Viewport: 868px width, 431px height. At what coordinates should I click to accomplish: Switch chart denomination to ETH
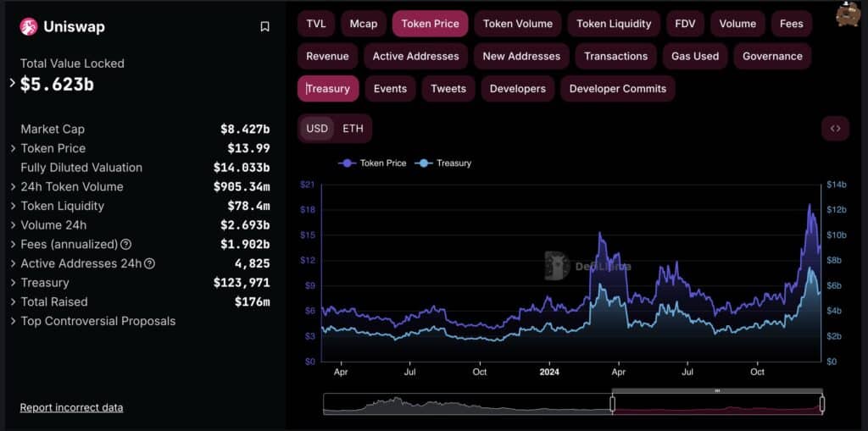click(353, 129)
